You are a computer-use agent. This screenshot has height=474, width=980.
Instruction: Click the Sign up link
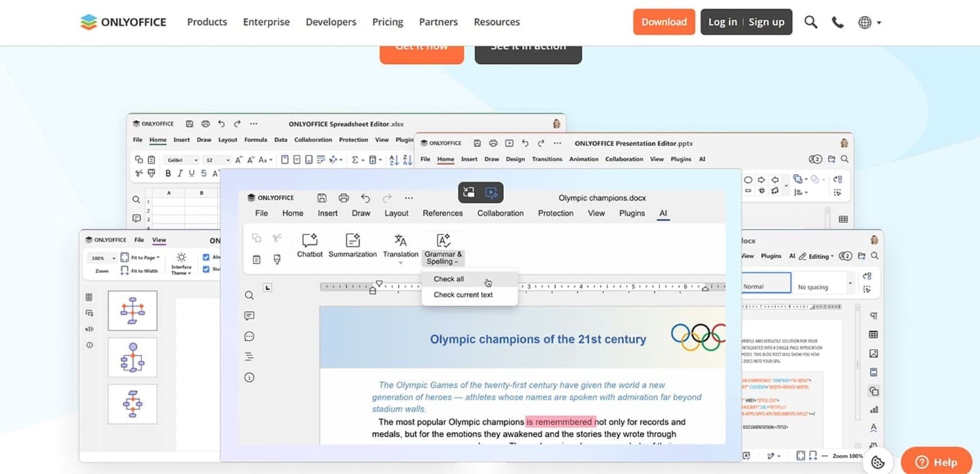click(x=767, y=22)
